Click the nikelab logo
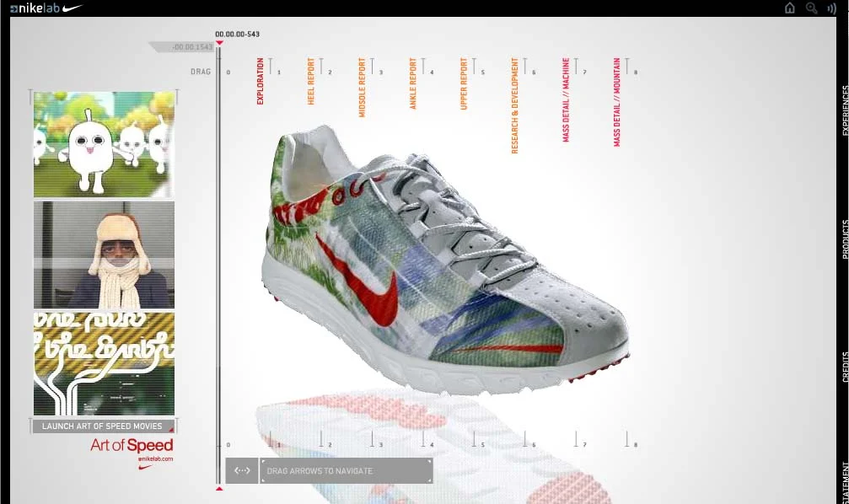The image size is (849, 504). click(46, 8)
